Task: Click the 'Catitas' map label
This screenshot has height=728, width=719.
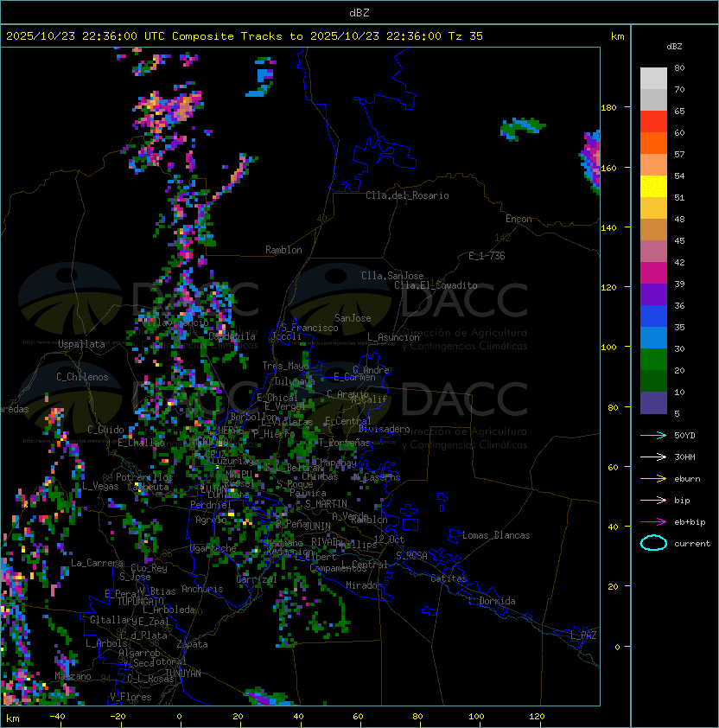Action: pyautogui.click(x=449, y=578)
